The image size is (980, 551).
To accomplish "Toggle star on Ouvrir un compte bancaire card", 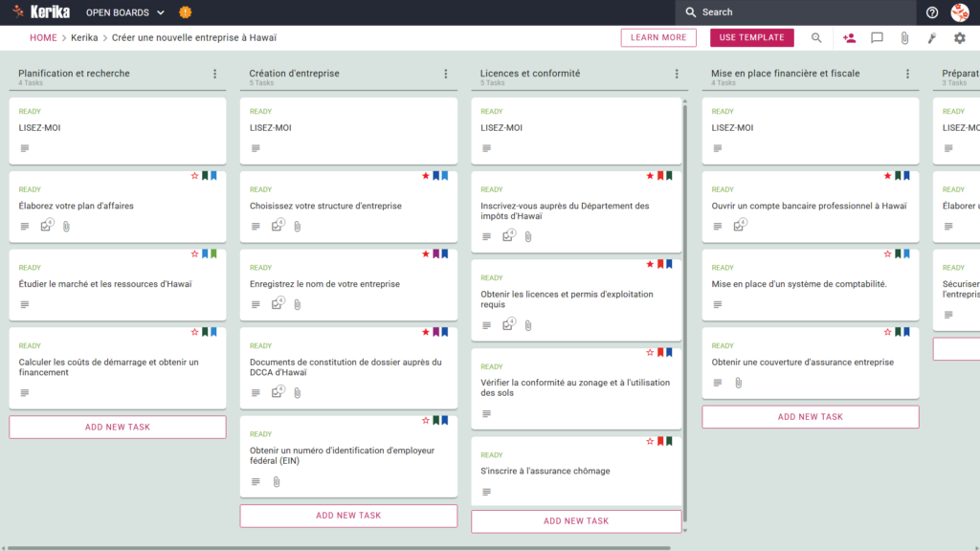I will click(x=887, y=176).
